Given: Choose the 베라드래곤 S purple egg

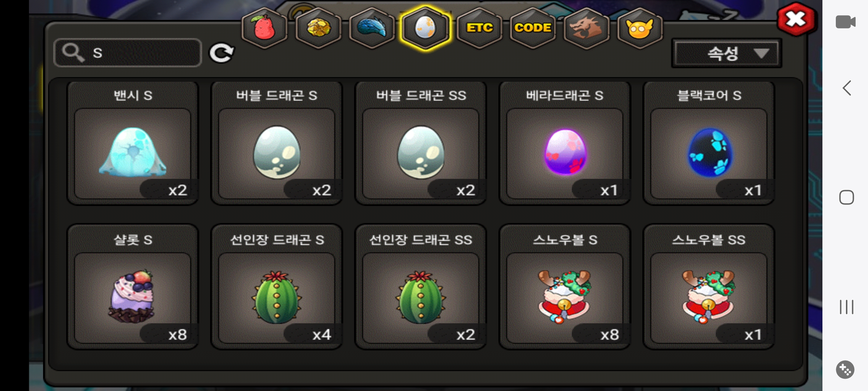Looking at the screenshot, I should (565, 143).
